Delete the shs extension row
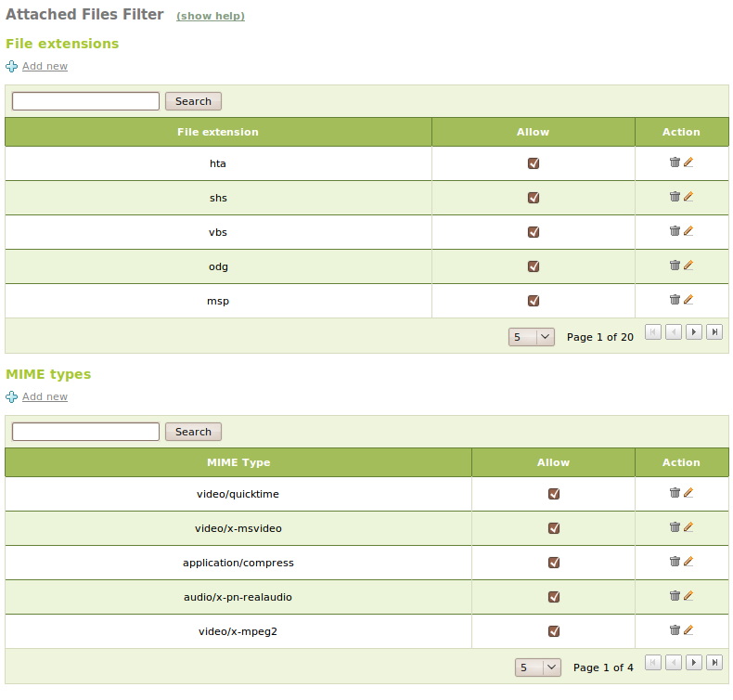Image resolution: width=733 pixels, height=700 pixels. [675, 197]
